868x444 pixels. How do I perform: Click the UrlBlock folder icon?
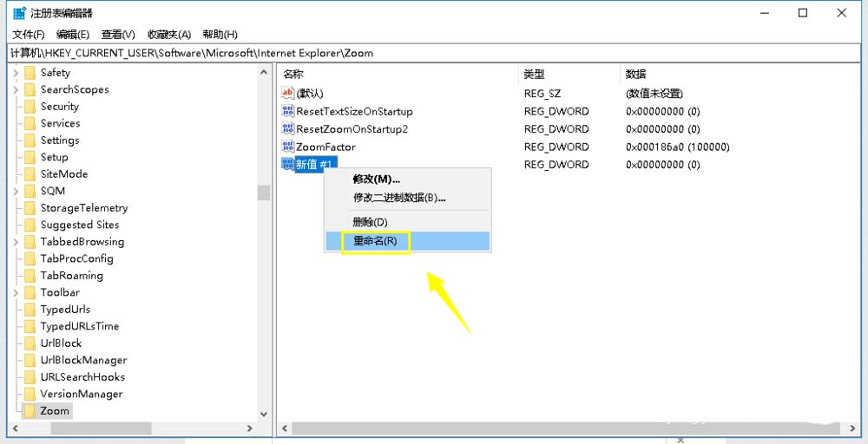coord(30,343)
